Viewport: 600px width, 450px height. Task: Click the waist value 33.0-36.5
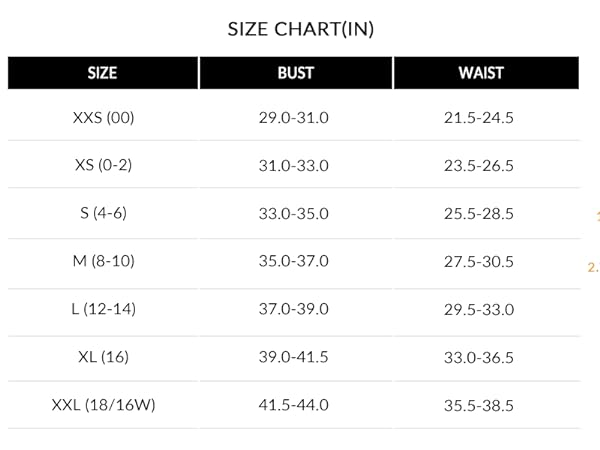coord(479,357)
